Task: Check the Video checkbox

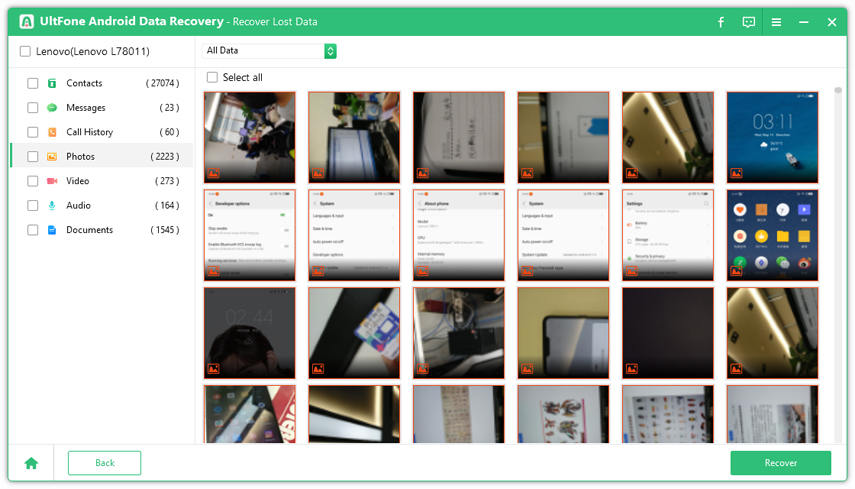Action: point(33,181)
